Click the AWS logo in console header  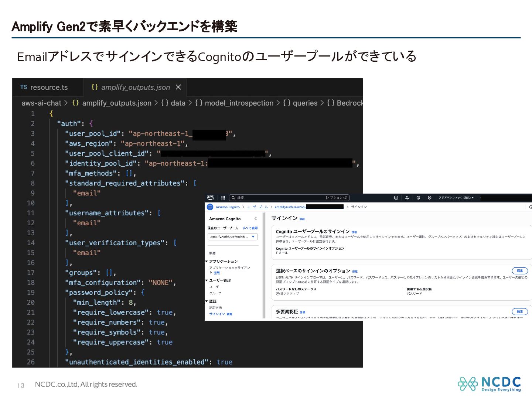[x=210, y=198]
